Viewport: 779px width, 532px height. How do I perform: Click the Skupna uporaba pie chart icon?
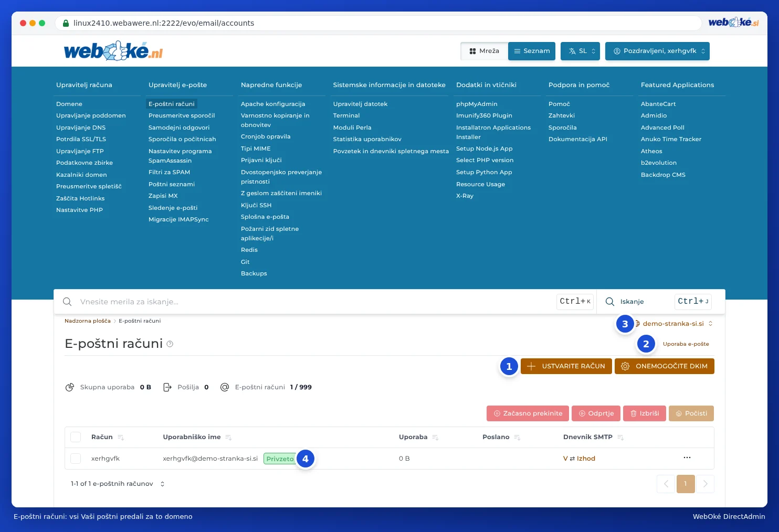point(69,387)
